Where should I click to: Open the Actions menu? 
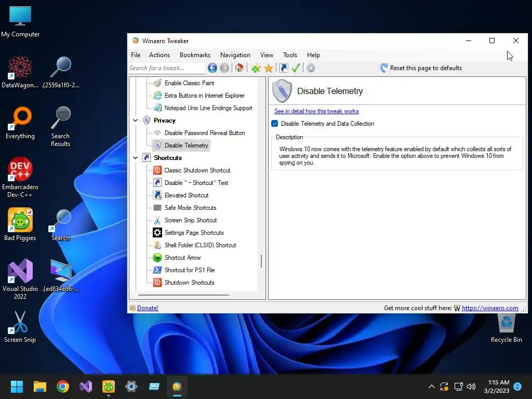coord(159,55)
